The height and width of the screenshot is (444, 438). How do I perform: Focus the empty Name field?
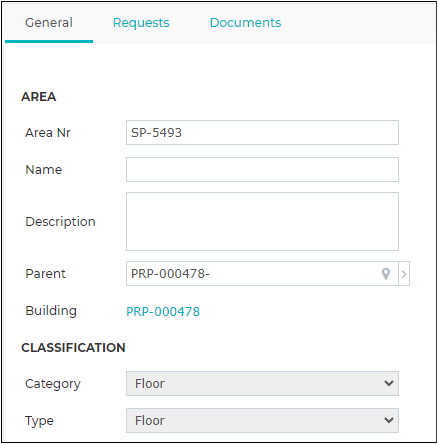262,170
